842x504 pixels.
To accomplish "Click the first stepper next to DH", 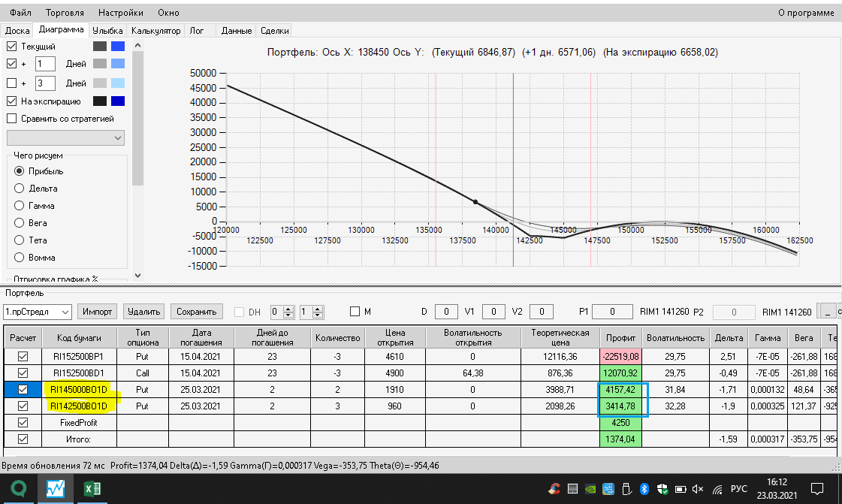I will coord(282,312).
